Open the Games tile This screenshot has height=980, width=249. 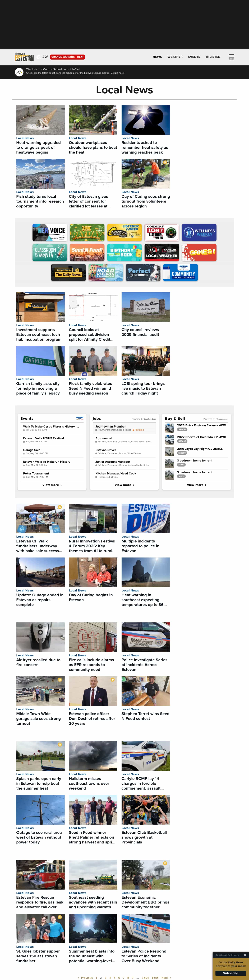[199, 253]
